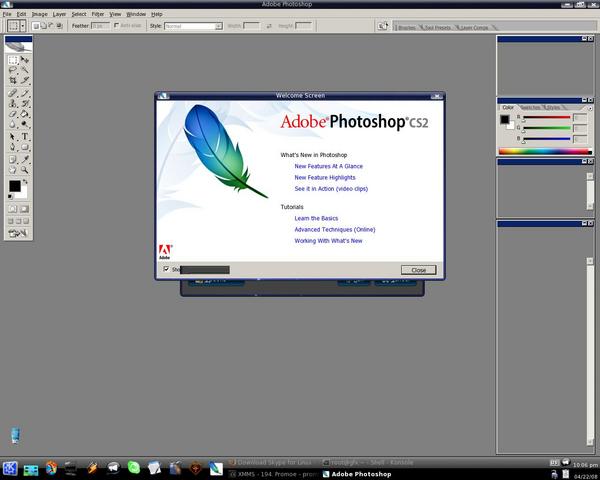
Task: Select the Lasso tool
Action: pos(13,70)
